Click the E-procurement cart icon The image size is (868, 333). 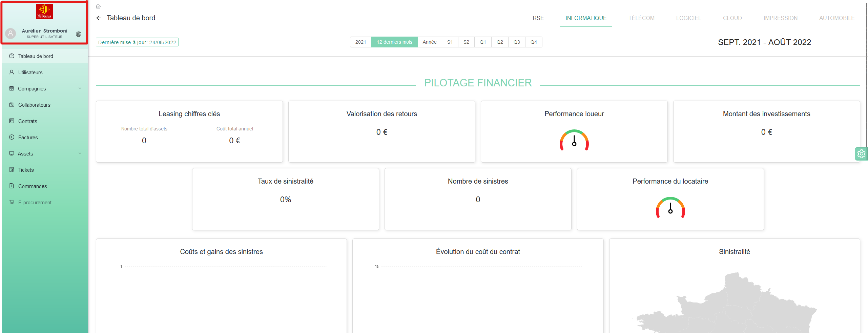pyautogui.click(x=12, y=202)
